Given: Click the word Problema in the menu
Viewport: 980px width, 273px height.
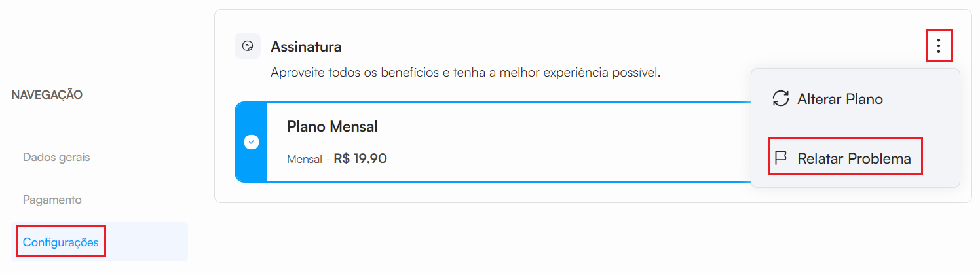Looking at the screenshot, I should tap(879, 158).
